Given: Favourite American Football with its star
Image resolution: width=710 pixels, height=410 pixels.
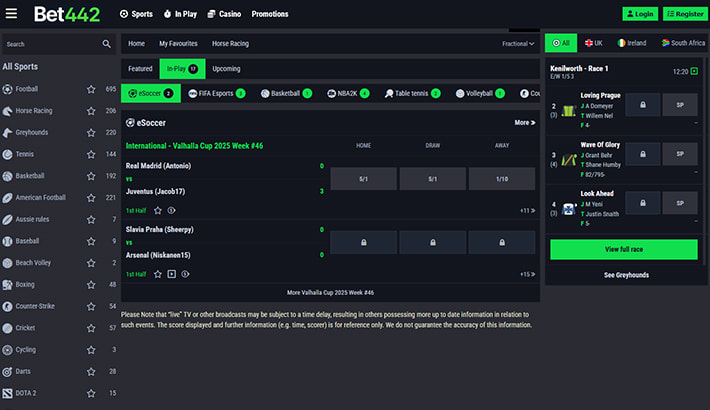Looking at the screenshot, I should pyautogui.click(x=91, y=198).
